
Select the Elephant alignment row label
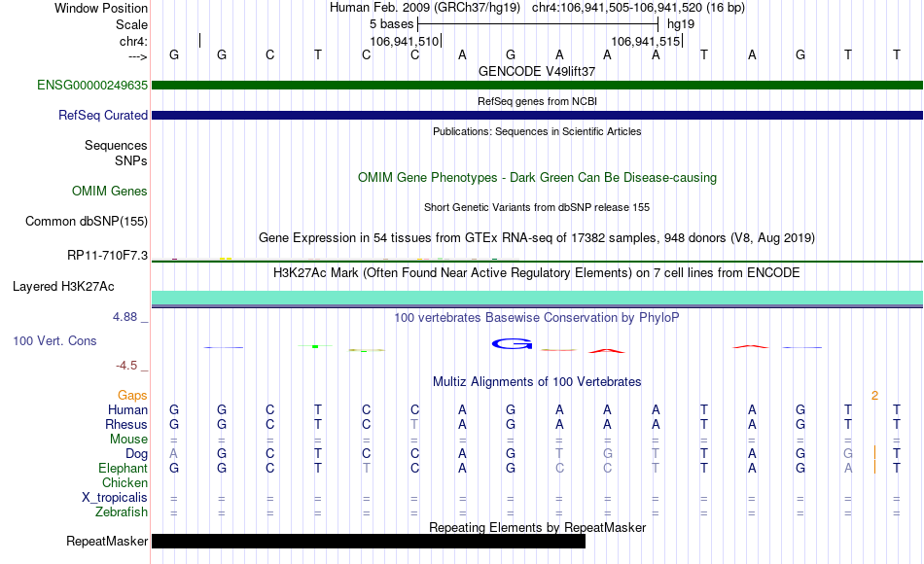[123, 469]
